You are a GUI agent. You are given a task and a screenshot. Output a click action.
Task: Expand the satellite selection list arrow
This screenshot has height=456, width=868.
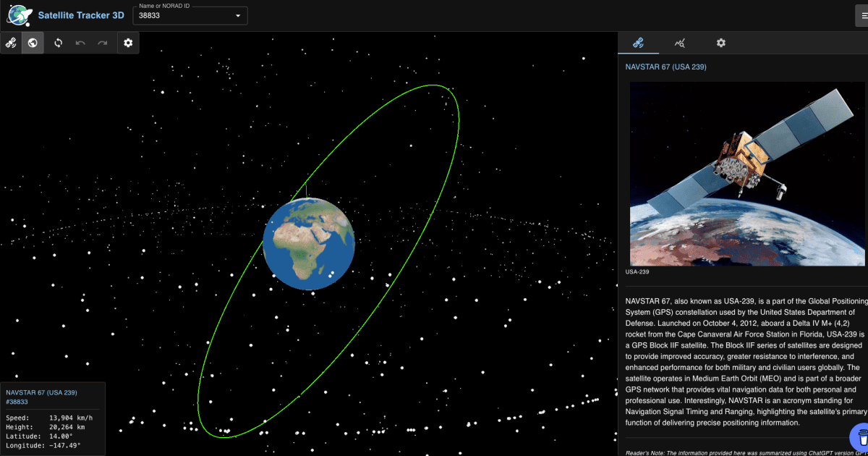[239, 15]
